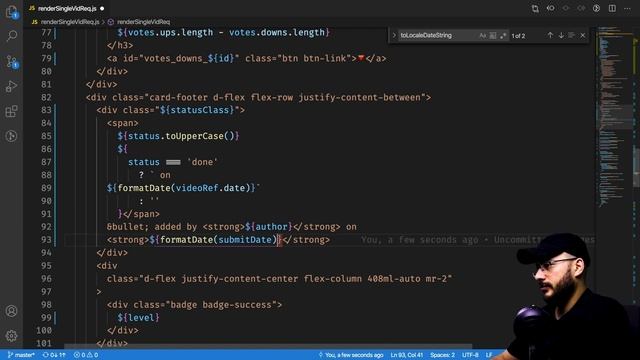
Task: Click 'votes.downs.length' on line 77
Action: [x=277, y=32]
